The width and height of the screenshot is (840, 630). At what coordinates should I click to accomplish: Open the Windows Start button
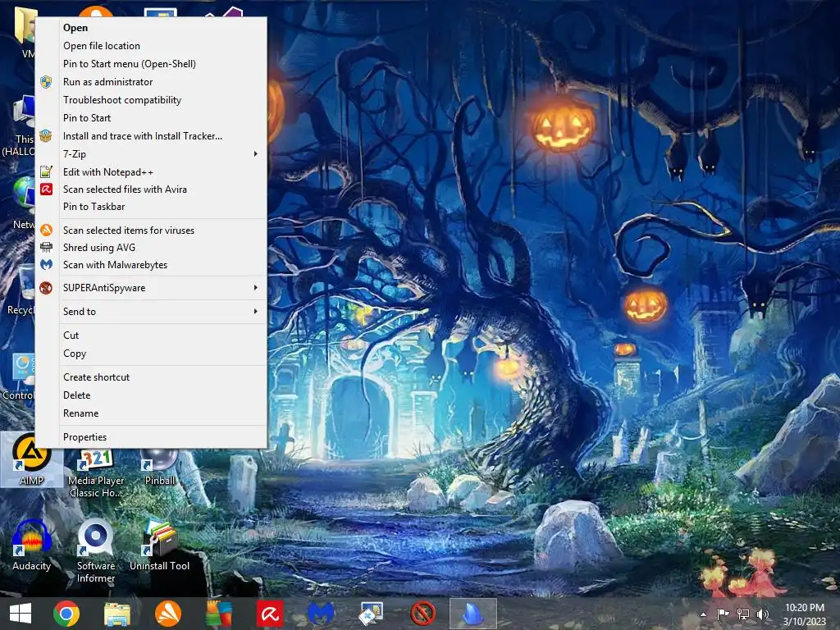(x=21, y=614)
